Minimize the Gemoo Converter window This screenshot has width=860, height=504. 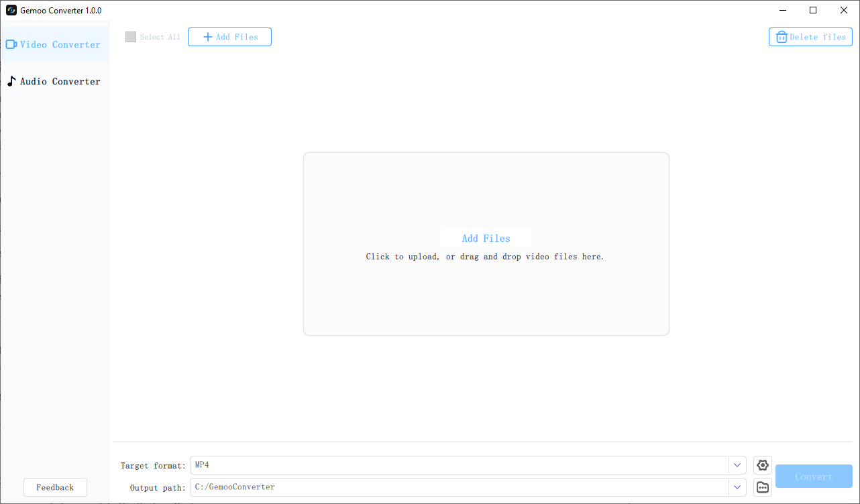point(783,10)
